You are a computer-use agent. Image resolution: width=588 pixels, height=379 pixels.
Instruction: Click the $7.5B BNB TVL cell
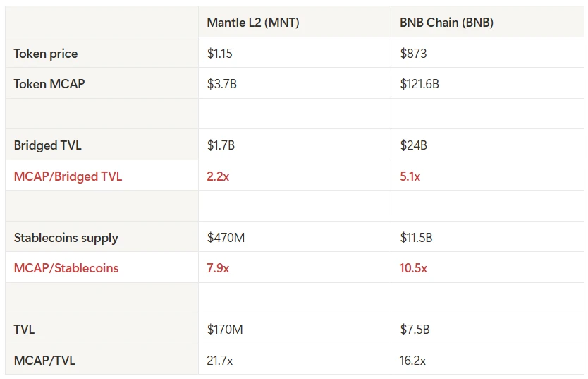pos(415,330)
